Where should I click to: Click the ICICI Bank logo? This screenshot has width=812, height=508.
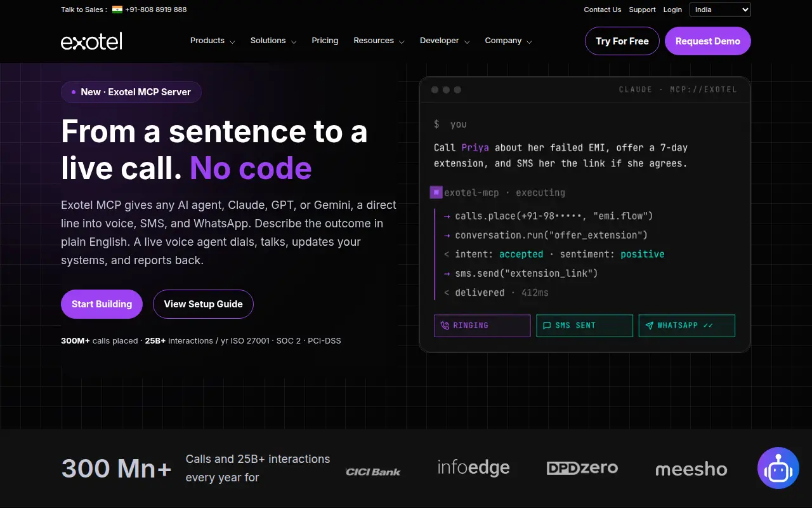click(x=373, y=472)
